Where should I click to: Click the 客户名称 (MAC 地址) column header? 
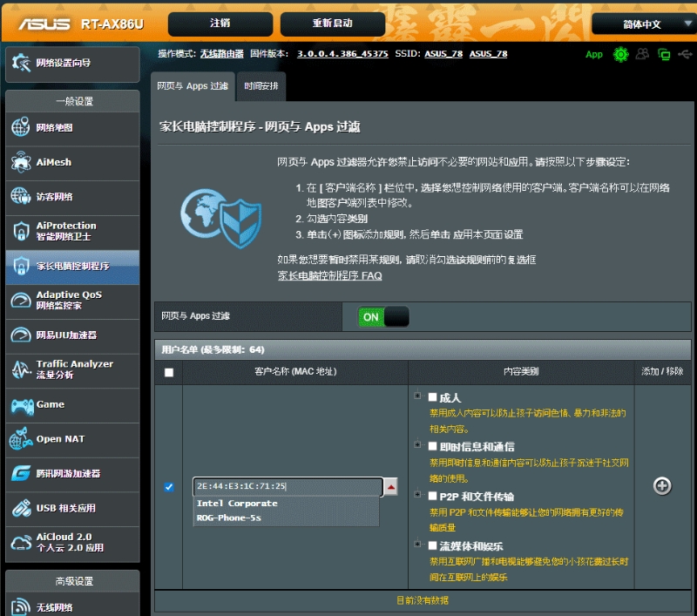pyautogui.click(x=295, y=371)
